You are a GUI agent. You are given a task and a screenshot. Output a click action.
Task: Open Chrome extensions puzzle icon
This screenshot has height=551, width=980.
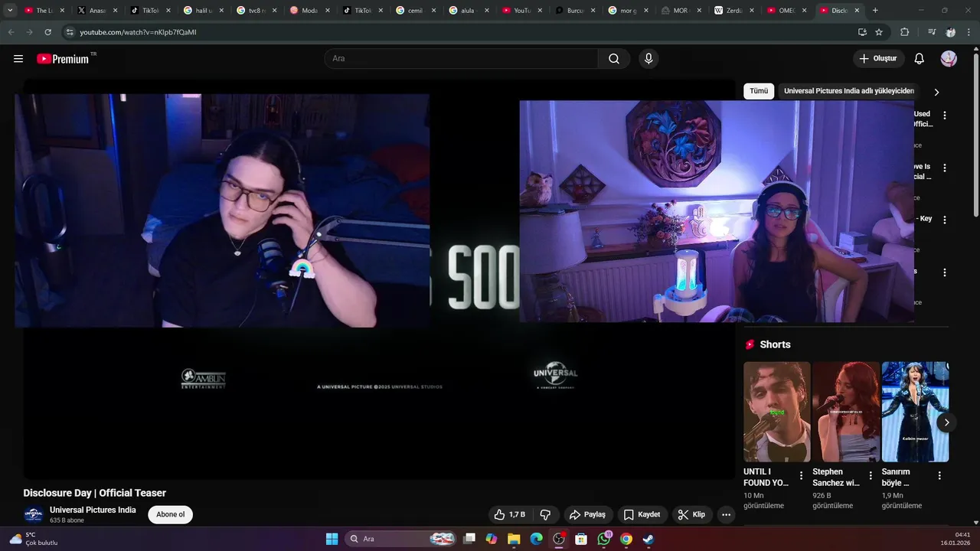905,32
